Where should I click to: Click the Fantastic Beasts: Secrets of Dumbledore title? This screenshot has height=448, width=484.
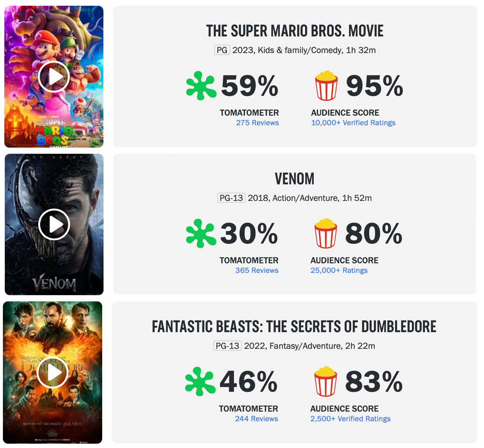(x=294, y=327)
